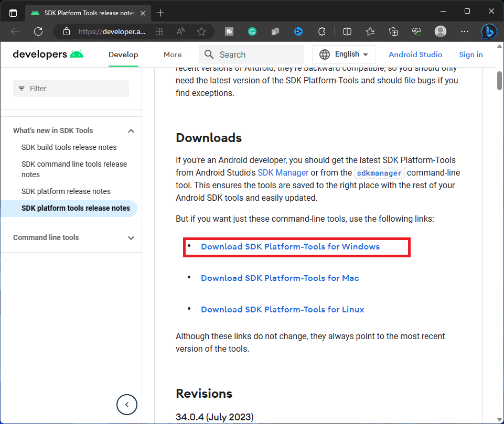The width and height of the screenshot is (504, 424).
Task: Expand the Command line tools section
Action: click(131, 238)
